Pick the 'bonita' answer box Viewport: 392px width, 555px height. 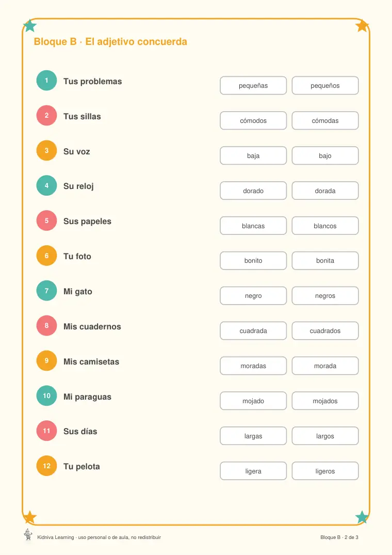[x=325, y=261]
